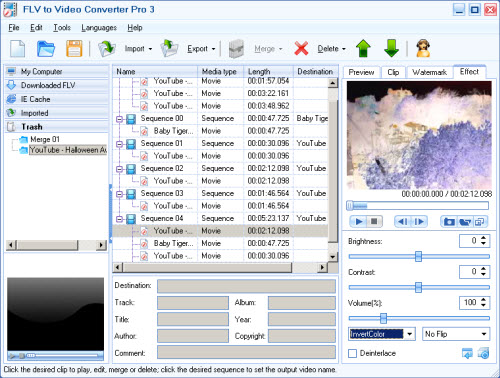
Task: Open Downloaded FLV section
Action: 57,85
